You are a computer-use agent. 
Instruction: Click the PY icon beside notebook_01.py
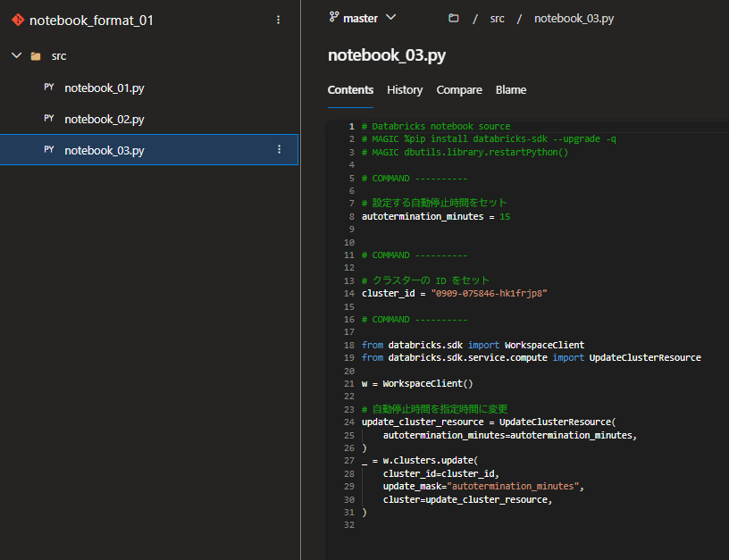coord(49,88)
